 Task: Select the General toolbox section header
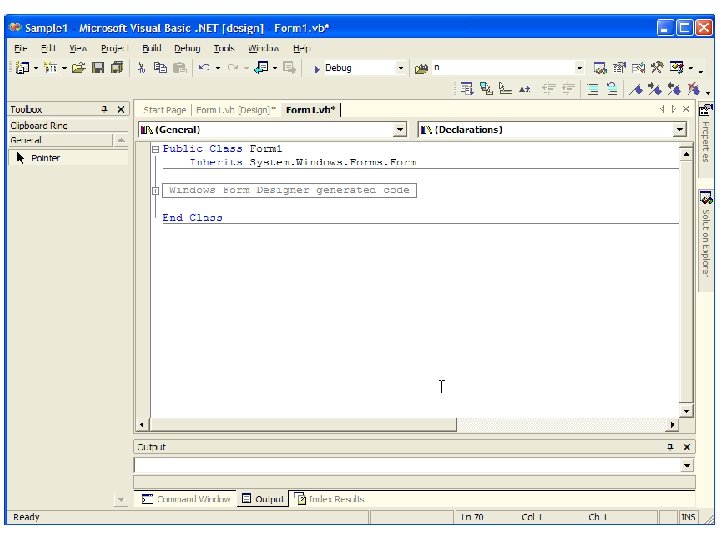pyautogui.click(x=60, y=140)
